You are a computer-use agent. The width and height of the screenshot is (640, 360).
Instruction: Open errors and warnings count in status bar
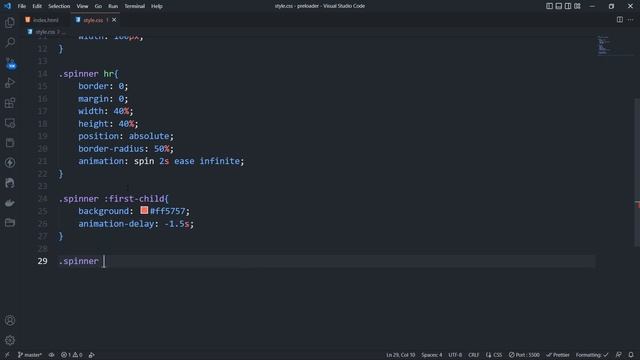pyautogui.click(x=72, y=355)
